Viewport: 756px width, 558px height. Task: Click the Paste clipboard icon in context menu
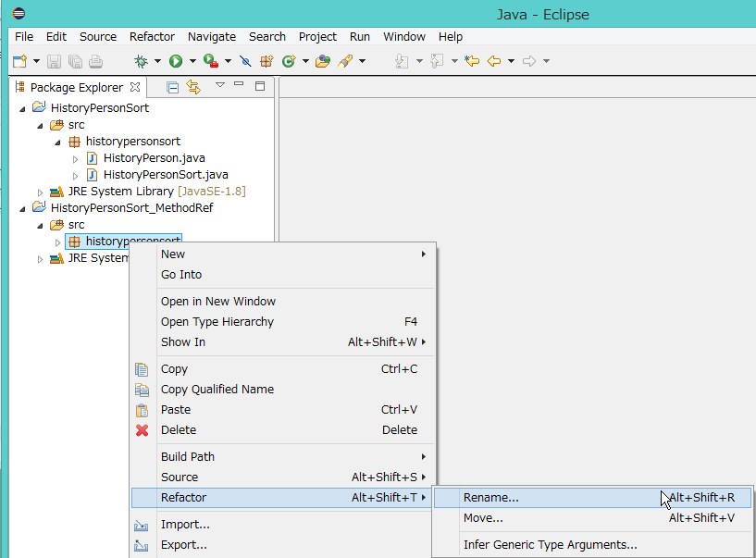coord(143,410)
